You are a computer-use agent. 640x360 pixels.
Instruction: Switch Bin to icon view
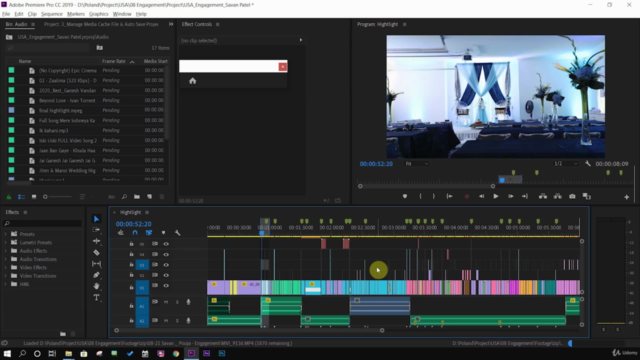click(x=34, y=197)
